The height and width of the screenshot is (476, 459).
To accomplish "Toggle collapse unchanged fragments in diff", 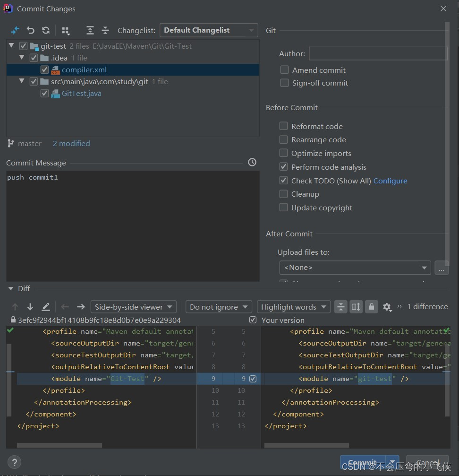I will [x=341, y=307].
